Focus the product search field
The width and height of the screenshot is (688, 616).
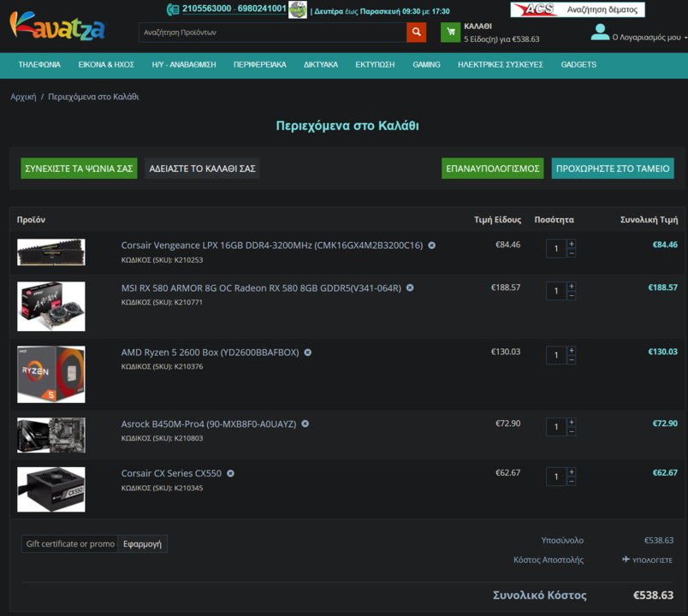point(272,32)
